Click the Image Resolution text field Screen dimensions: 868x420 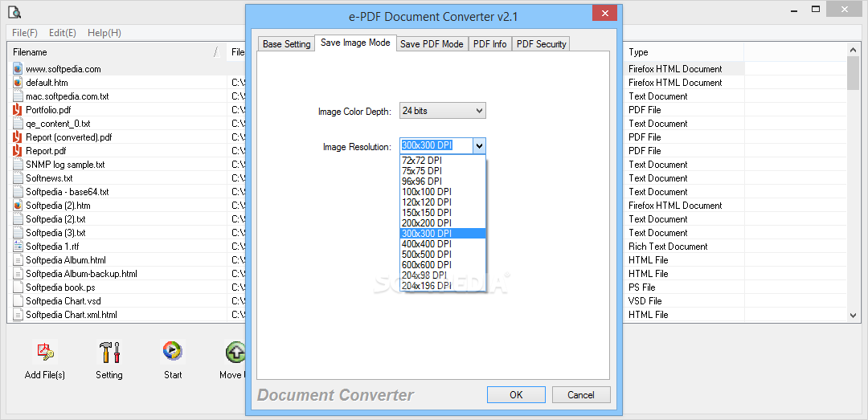(436, 146)
